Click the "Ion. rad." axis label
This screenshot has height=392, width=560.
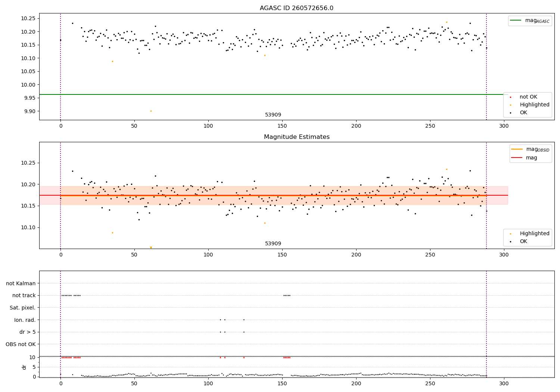pyautogui.click(x=25, y=320)
